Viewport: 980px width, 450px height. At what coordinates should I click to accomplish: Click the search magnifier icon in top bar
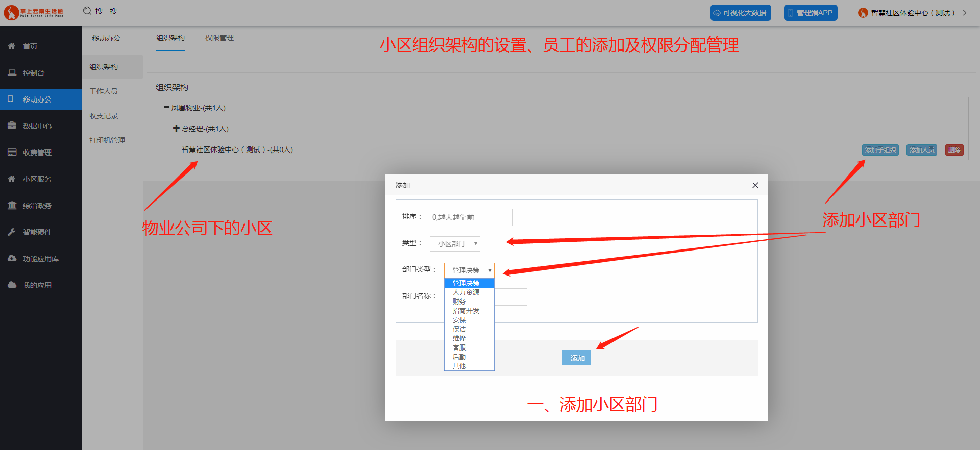[87, 11]
